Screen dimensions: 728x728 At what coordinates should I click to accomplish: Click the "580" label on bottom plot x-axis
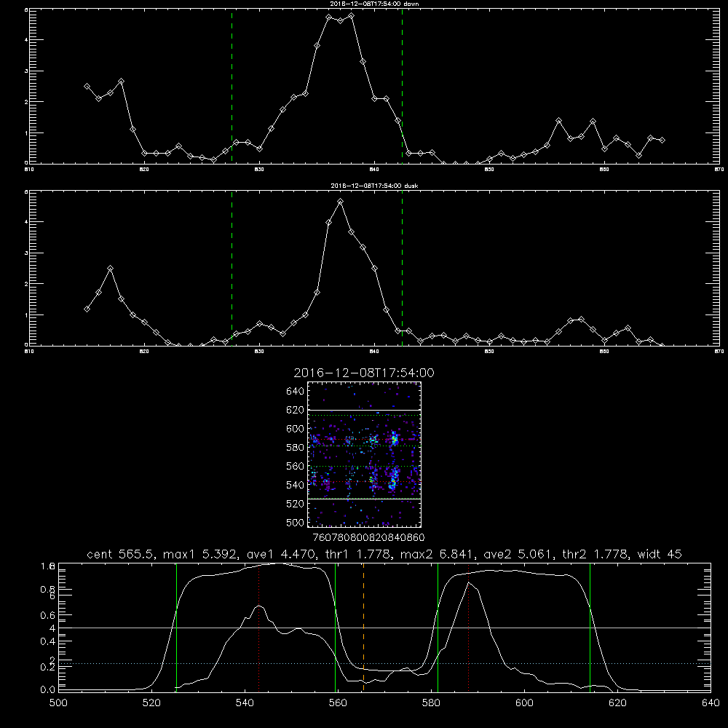pos(431,703)
